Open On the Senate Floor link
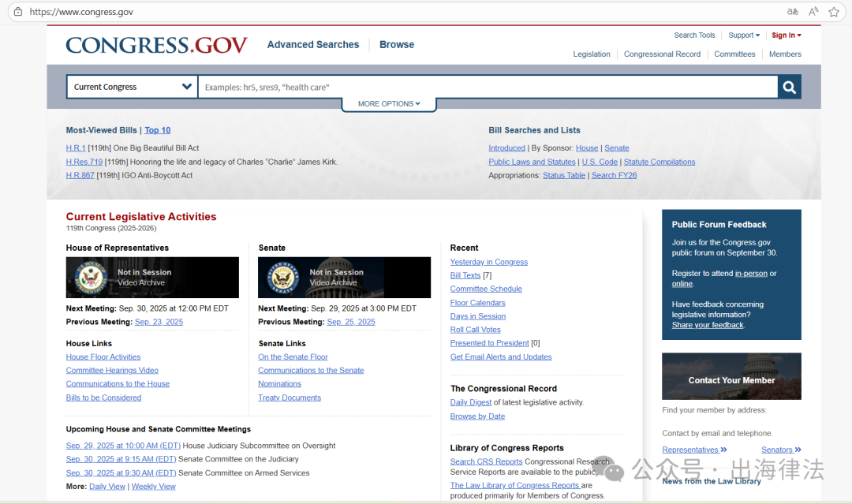The width and height of the screenshot is (852, 504). pyautogui.click(x=293, y=357)
